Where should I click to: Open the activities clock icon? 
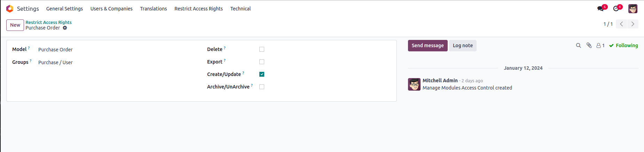(x=616, y=9)
